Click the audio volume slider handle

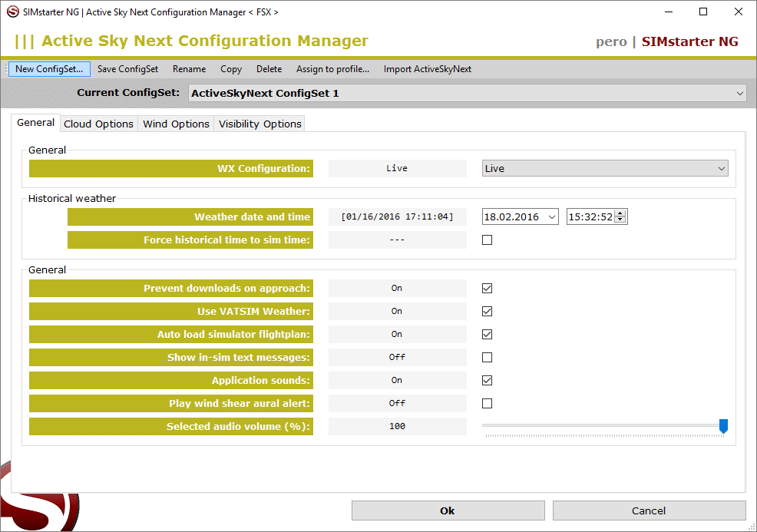click(x=722, y=426)
